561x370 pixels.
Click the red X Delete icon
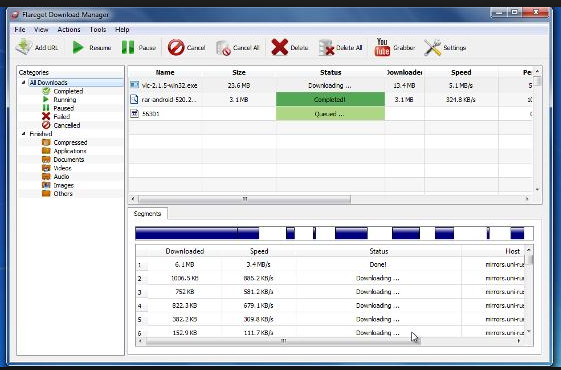point(279,47)
